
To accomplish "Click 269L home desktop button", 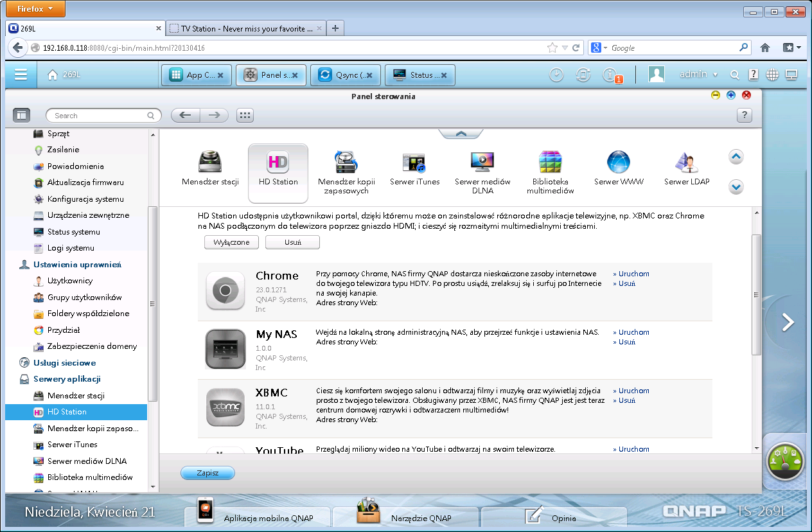I will 64,75.
